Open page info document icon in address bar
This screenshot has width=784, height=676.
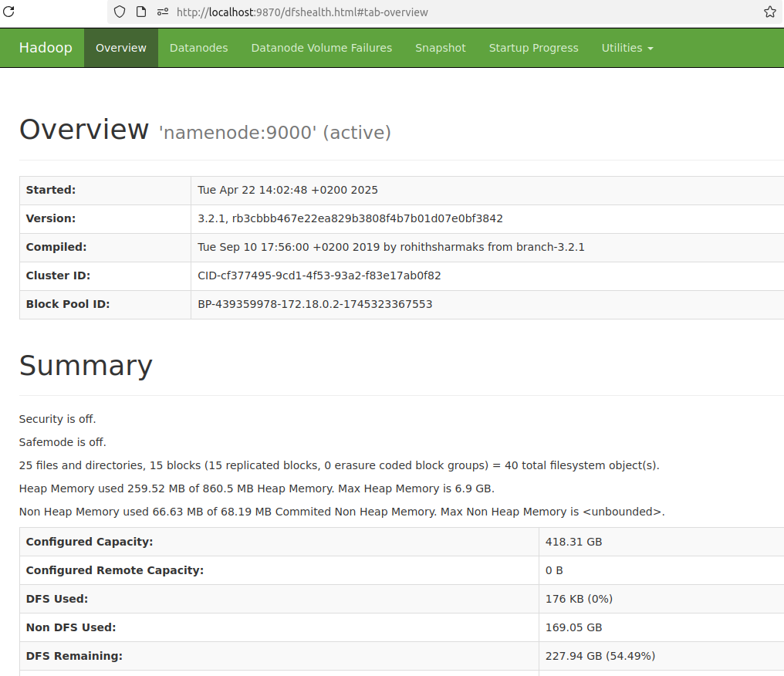click(141, 12)
